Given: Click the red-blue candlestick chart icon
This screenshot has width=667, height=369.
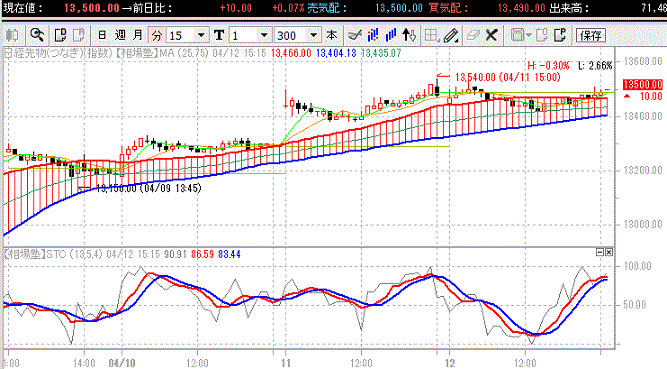Looking at the screenshot, I should [x=373, y=35].
